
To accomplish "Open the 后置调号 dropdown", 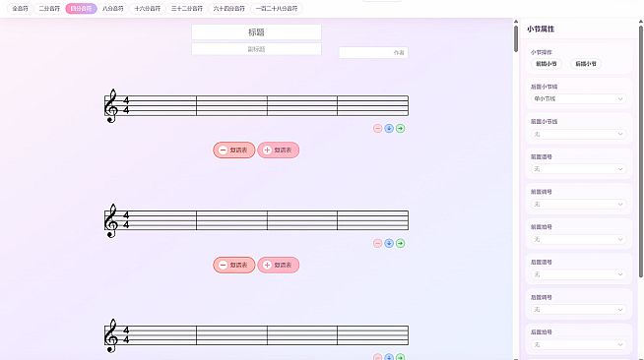I will (x=578, y=310).
